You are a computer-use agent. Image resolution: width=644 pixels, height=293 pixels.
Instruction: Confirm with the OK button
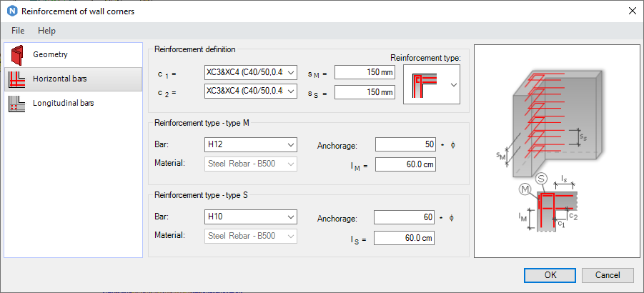550,275
